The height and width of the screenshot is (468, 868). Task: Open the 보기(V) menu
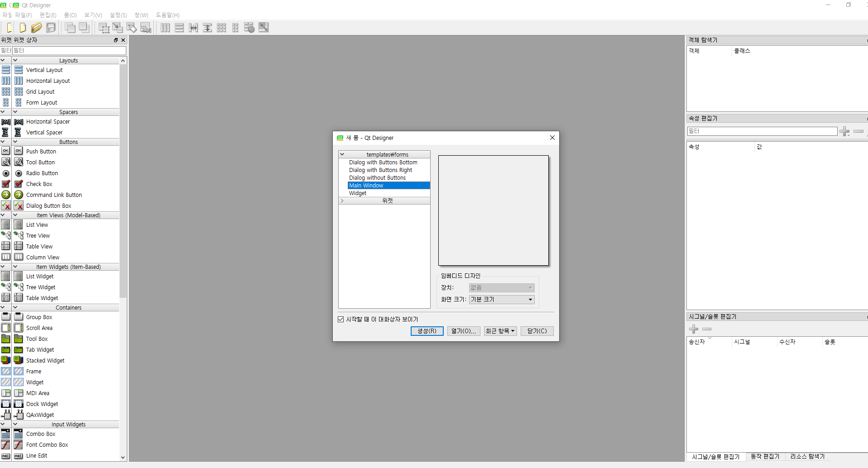pos(93,15)
